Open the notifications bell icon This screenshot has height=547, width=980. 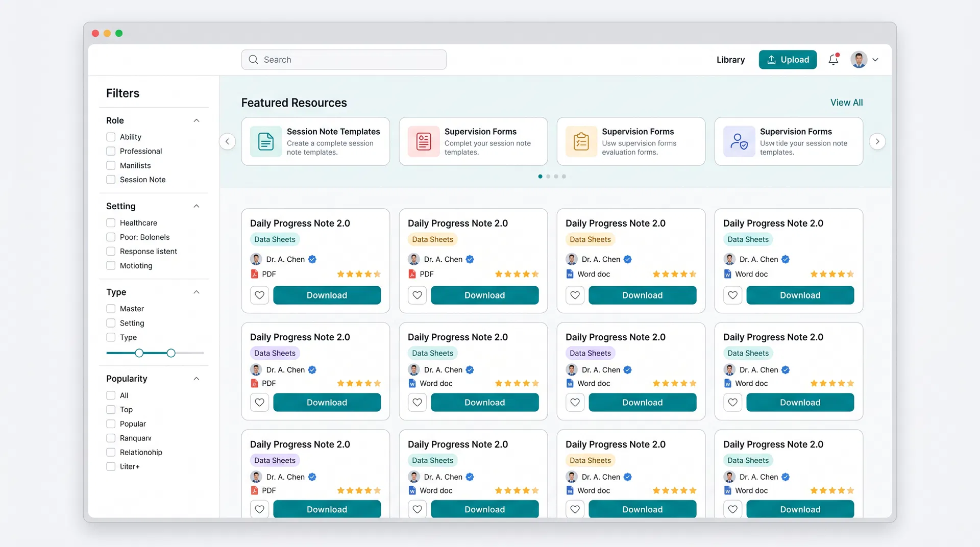(x=833, y=60)
